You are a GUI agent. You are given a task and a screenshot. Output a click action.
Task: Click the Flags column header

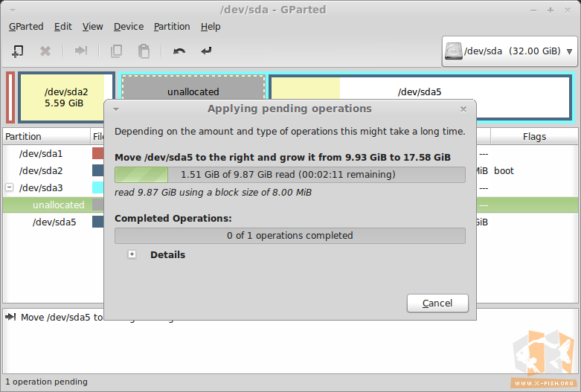(534, 136)
